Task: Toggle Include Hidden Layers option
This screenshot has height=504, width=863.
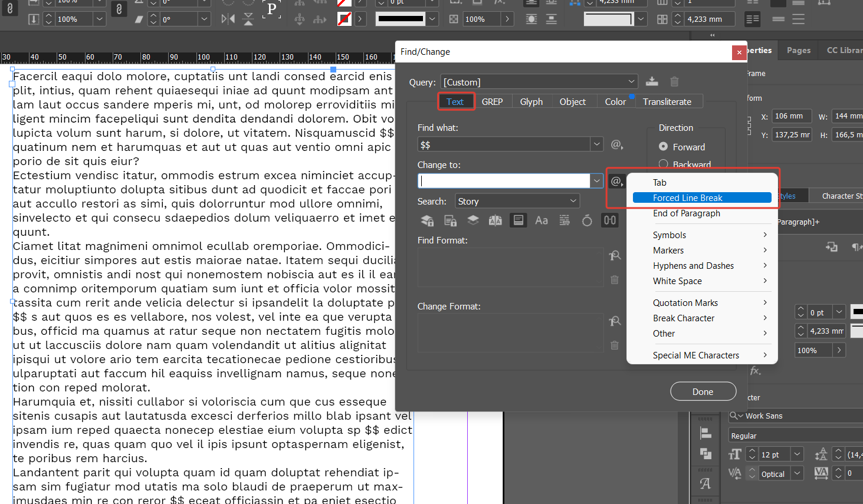Action: (472, 220)
